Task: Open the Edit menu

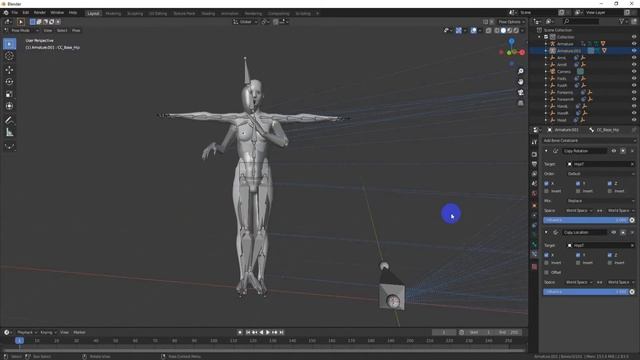Action: pyautogui.click(x=26, y=13)
